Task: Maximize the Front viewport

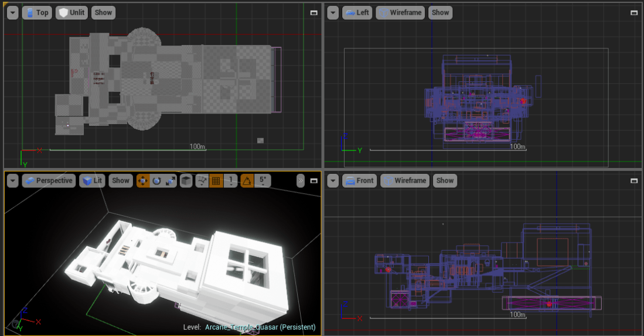Action: pos(633,180)
